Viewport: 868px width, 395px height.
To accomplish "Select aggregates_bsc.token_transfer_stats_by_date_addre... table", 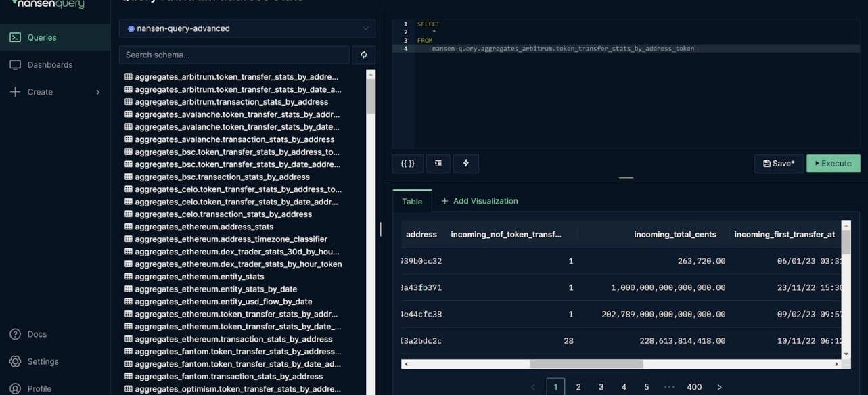I will click(x=233, y=164).
